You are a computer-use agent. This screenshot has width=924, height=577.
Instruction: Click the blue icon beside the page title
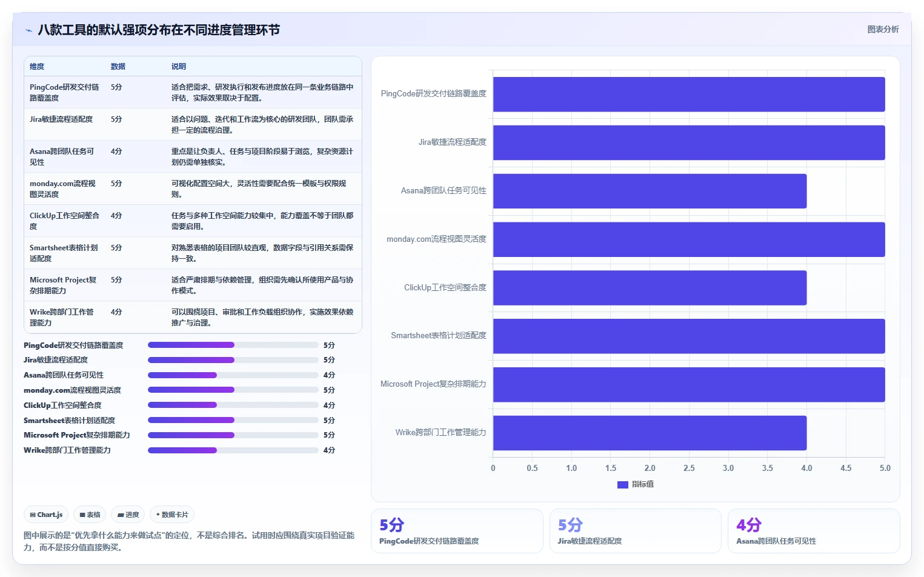pos(28,30)
